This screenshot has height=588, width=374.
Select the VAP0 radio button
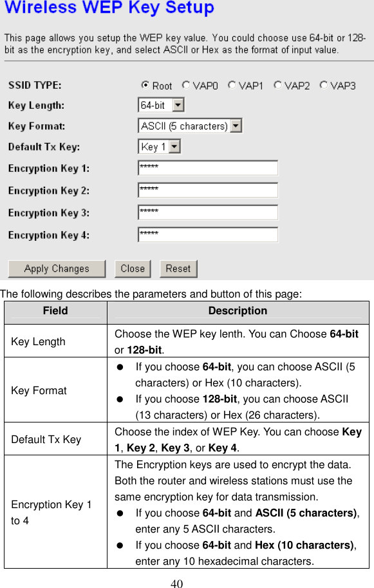tap(185, 86)
